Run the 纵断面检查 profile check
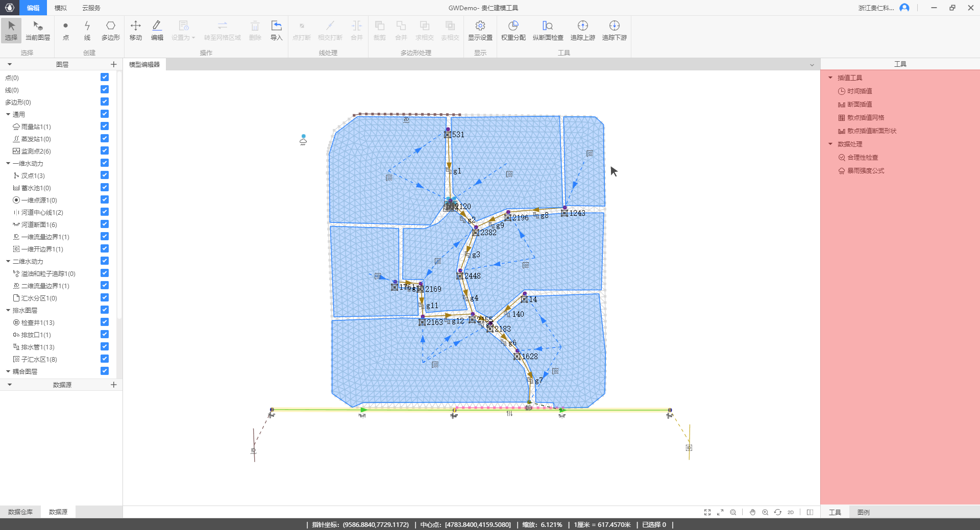Screen dimensions: 980x530 pyautogui.click(x=548, y=31)
